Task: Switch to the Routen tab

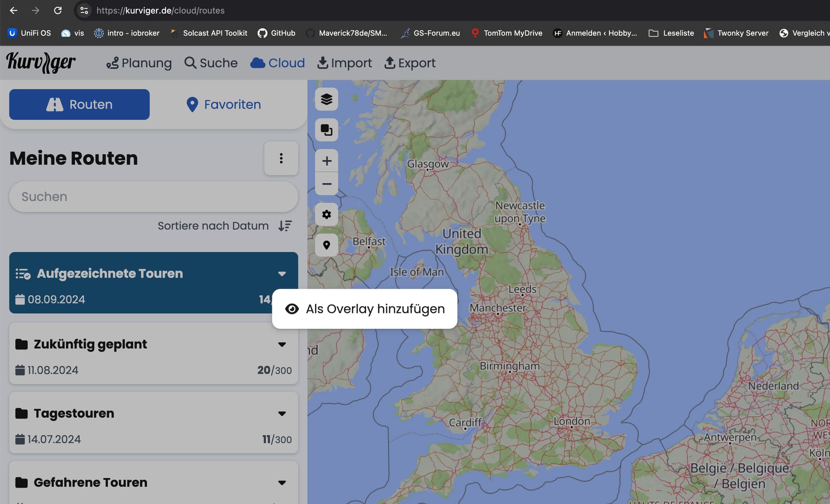Action: click(x=80, y=104)
